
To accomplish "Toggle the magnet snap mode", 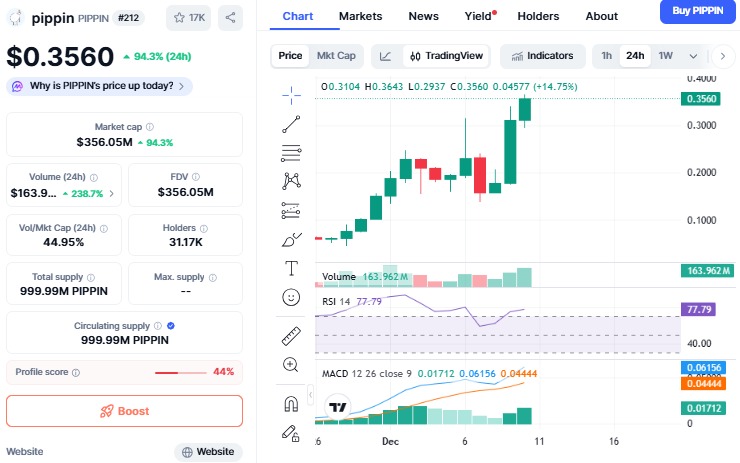I will pos(291,405).
